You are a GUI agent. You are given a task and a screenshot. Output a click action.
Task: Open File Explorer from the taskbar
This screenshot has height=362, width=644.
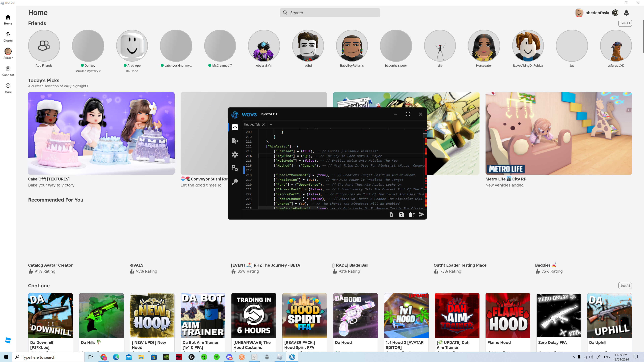click(x=141, y=357)
